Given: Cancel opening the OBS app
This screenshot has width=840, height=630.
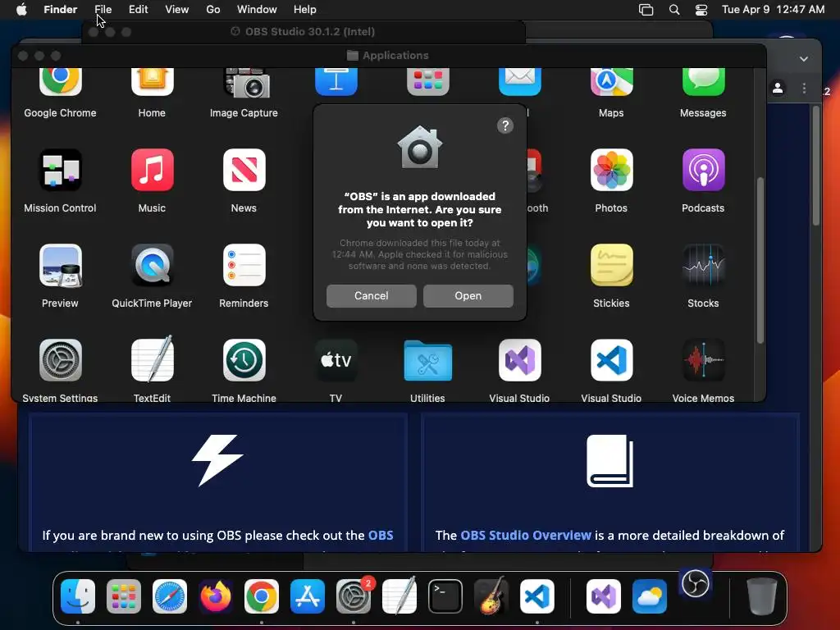Looking at the screenshot, I should [x=372, y=295].
